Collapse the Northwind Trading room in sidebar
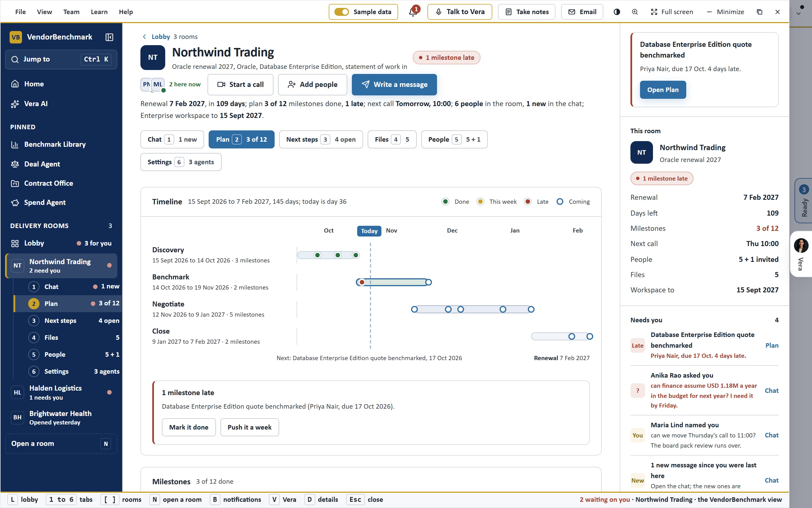This screenshot has width=812, height=508. [61, 265]
